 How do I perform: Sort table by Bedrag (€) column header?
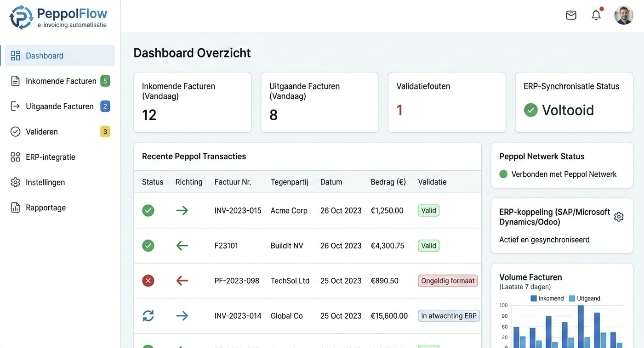(x=388, y=182)
